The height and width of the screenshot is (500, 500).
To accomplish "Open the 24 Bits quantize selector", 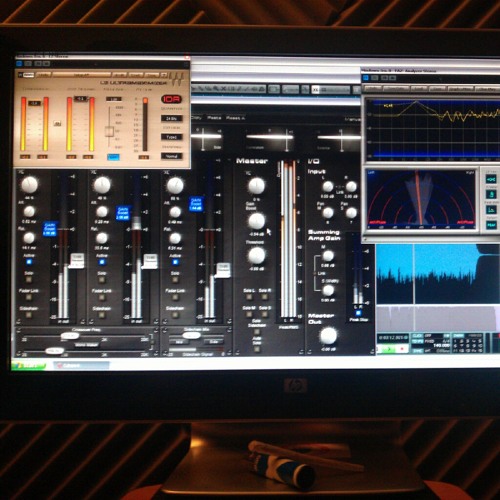I will 172,118.
